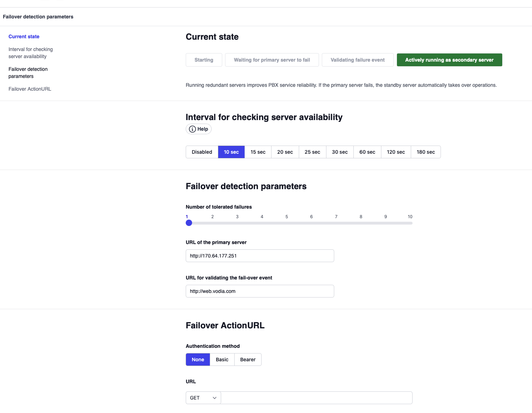Click the URL of the primary server field
532x413 pixels.
click(260, 256)
